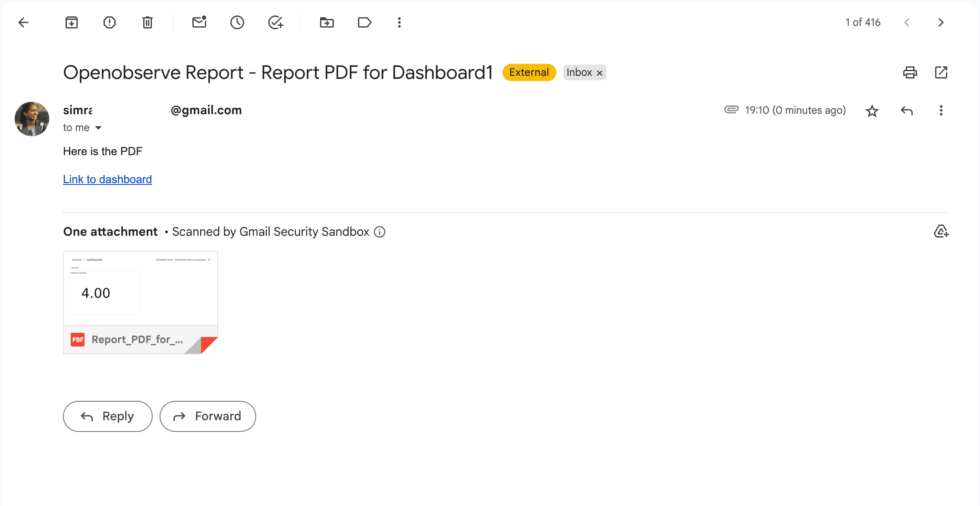Print the email

click(910, 72)
